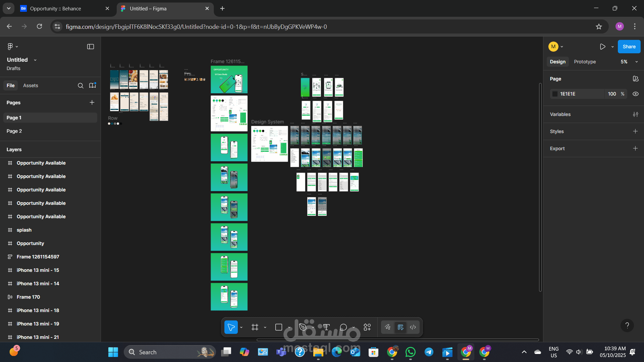Switch to Dev Mode toggle
This screenshot has width=644, height=362.
coord(413,327)
